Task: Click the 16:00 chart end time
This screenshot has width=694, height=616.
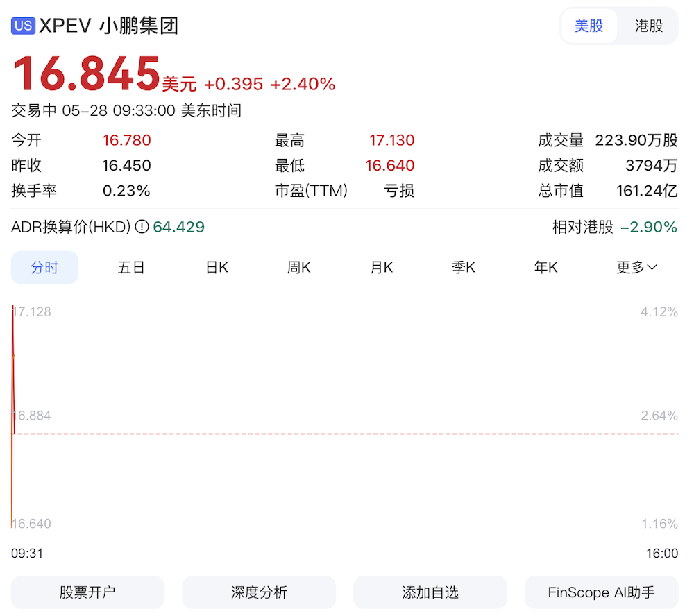Action: pyautogui.click(x=661, y=553)
